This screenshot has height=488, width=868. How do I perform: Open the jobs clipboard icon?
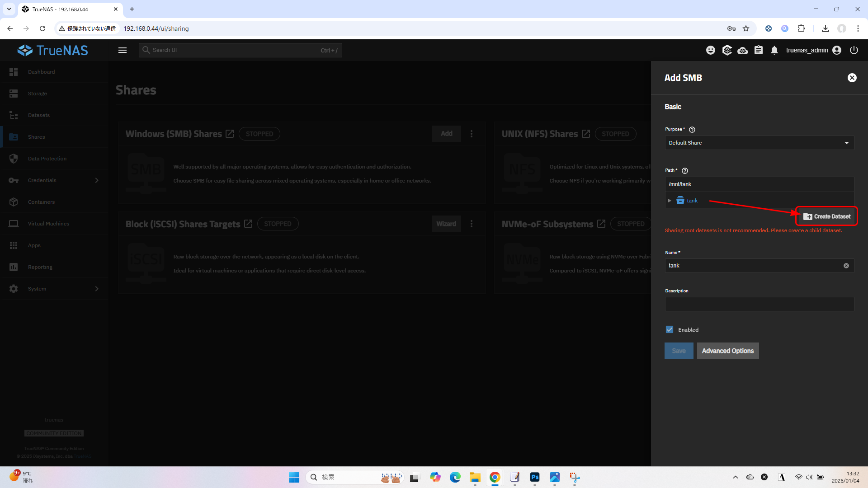(759, 50)
